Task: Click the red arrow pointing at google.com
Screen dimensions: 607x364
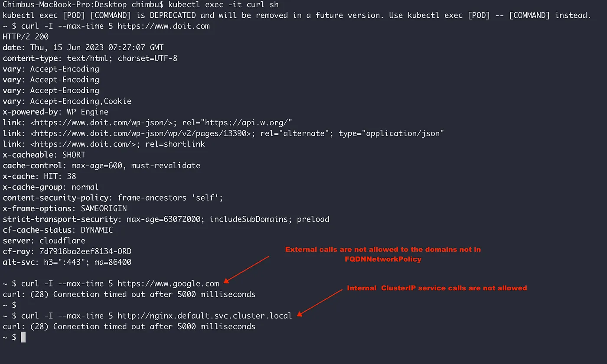Action: [x=247, y=269]
